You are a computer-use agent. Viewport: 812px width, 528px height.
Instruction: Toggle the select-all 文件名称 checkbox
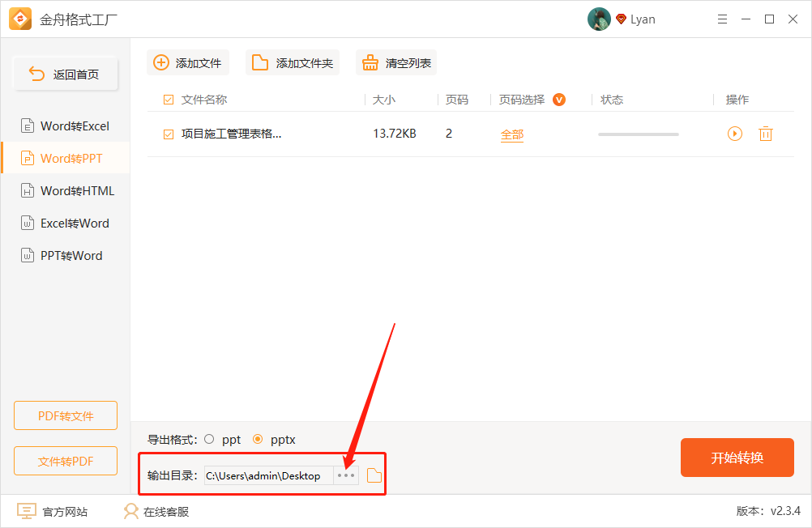(169, 100)
